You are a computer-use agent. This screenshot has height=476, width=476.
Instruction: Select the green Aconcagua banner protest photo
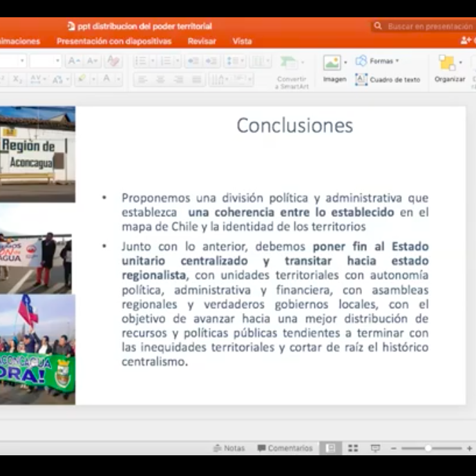[37, 349]
